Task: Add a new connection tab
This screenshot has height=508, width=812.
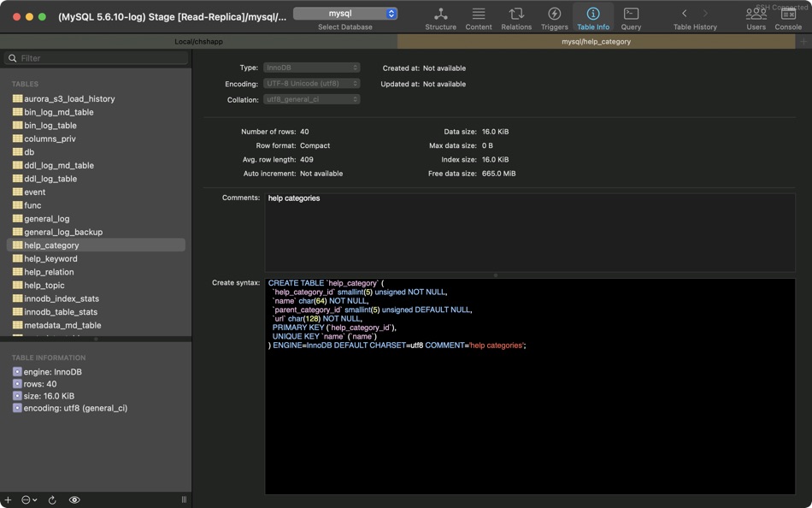Action: [803, 41]
